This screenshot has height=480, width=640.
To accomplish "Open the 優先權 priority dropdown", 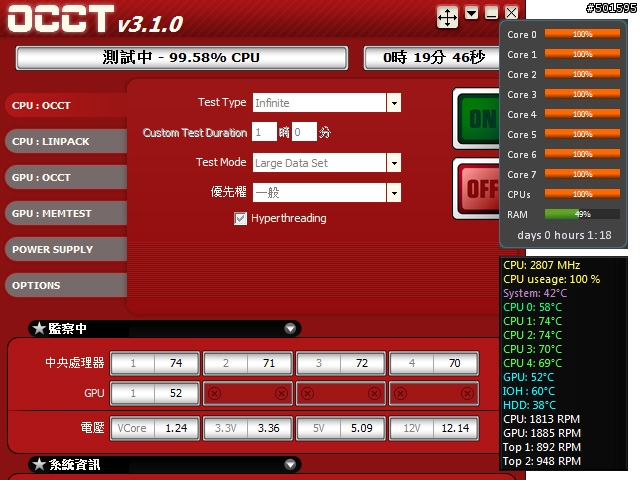I will point(394,193).
